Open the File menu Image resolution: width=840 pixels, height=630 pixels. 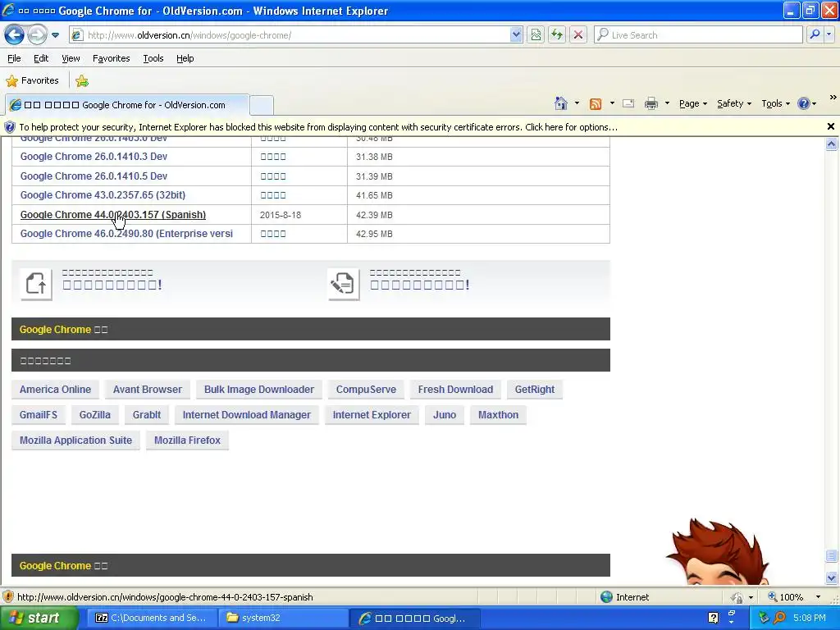[x=14, y=58]
